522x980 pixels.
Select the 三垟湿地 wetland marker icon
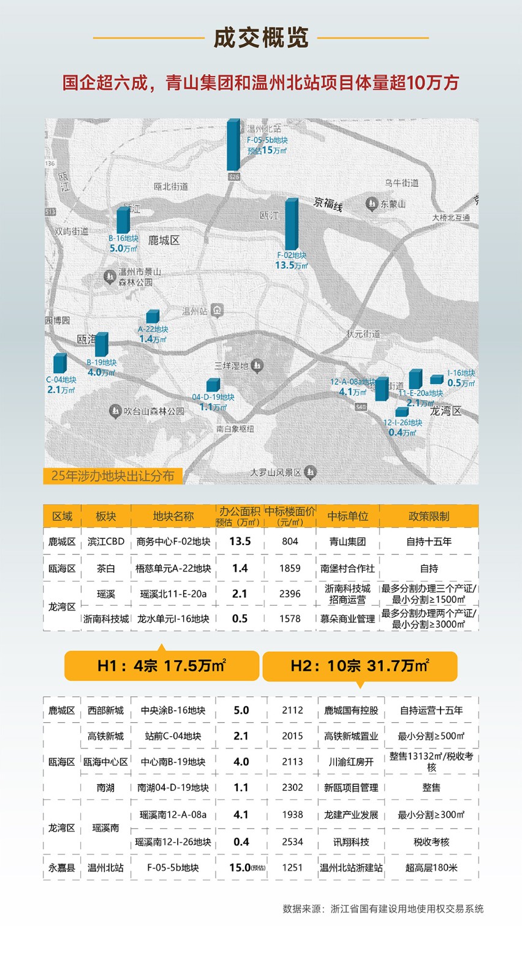pyautogui.click(x=257, y=365)
